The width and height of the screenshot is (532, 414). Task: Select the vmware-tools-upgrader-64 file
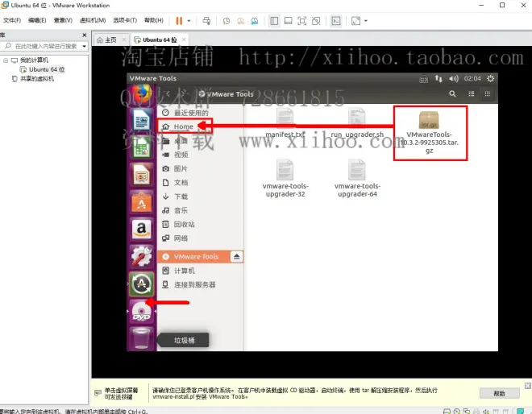pos(357,178)
